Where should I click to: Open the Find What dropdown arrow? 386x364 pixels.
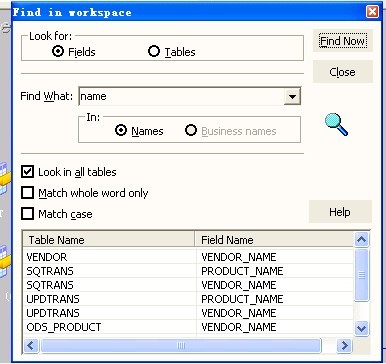292,97
